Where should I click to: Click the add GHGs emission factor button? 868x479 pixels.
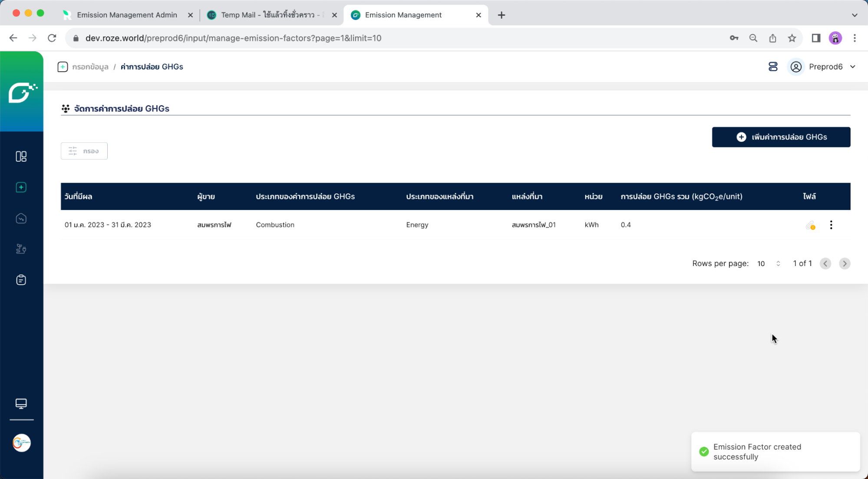(x=781, y=137)
